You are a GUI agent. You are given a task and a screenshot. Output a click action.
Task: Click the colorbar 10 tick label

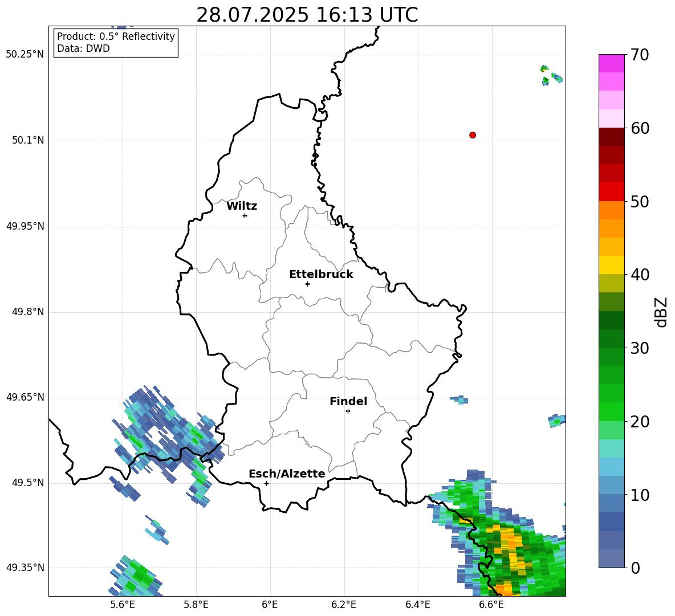click(x=640, y=495)
